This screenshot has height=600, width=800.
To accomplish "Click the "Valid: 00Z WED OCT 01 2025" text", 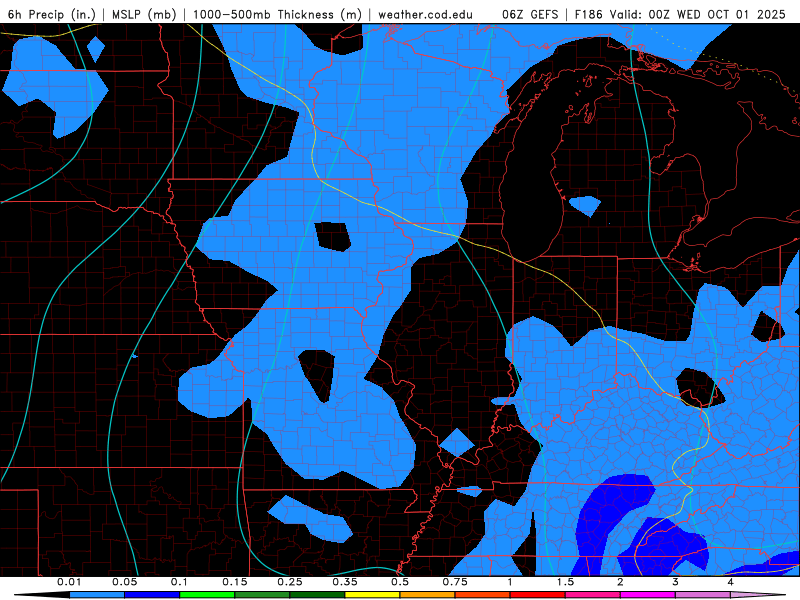I will 697,14.
